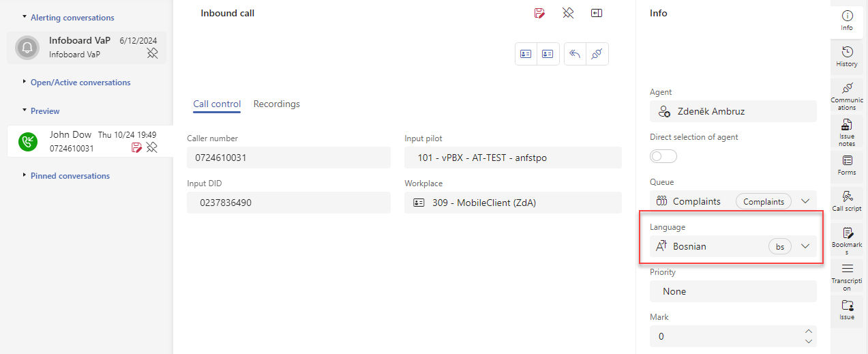The image size is (868, 354).
Task: Collapse the Alerting conversations section
Action: pos(25,17)
